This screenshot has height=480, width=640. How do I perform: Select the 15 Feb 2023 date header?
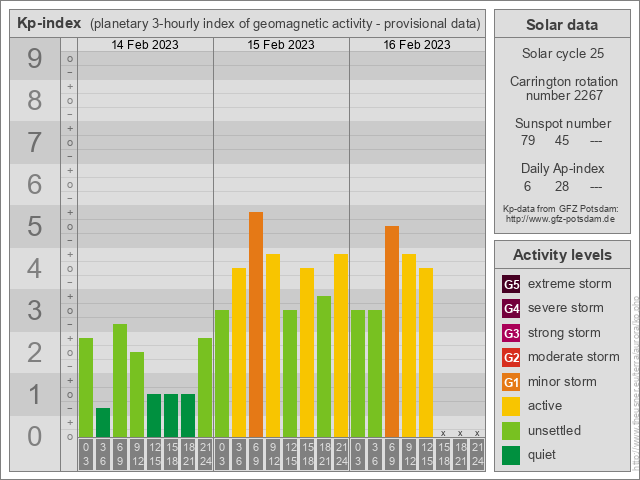pos(281,45)
